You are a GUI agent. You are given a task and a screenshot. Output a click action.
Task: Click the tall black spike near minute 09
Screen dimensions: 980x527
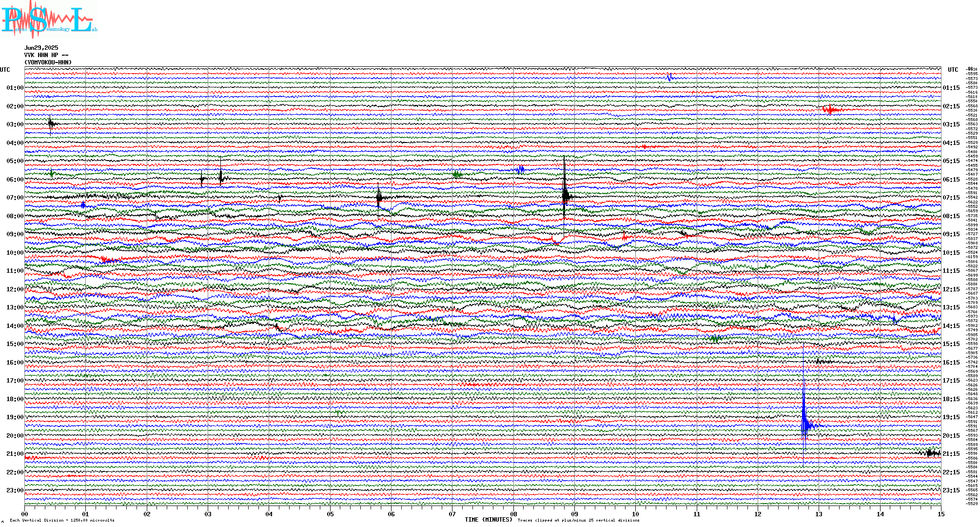(565, 197)
